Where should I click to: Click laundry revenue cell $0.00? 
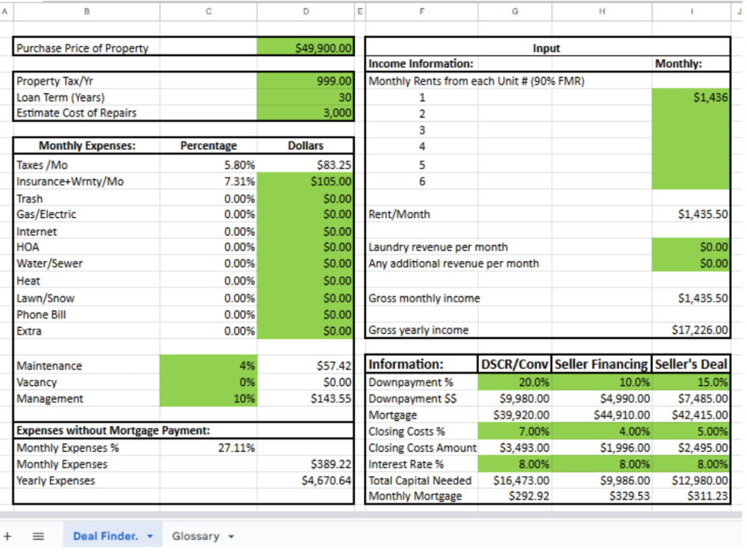691,246
